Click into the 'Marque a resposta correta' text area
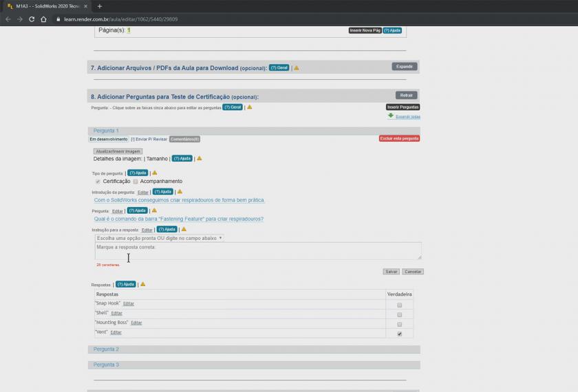 pyautogui.click(x=257, y=251)
